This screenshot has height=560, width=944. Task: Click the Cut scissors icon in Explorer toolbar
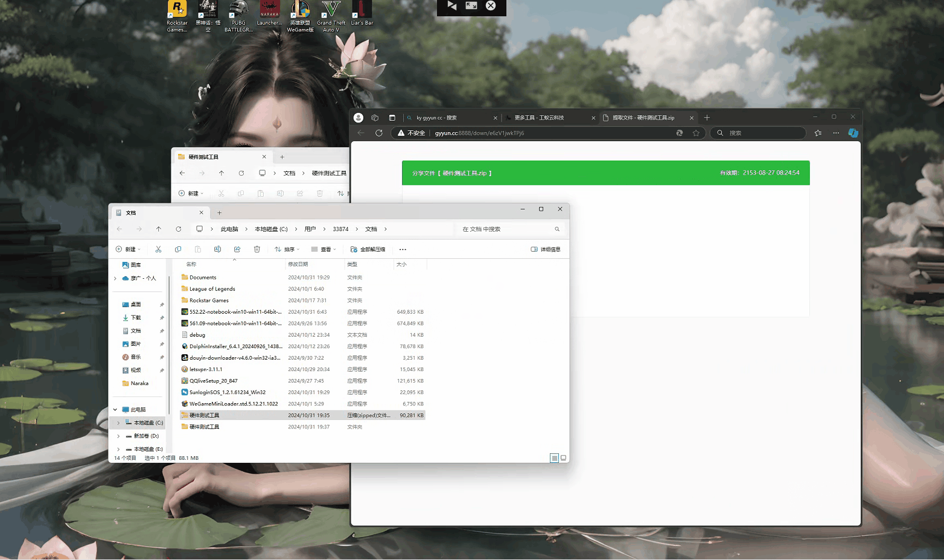[x=158, y=249]
